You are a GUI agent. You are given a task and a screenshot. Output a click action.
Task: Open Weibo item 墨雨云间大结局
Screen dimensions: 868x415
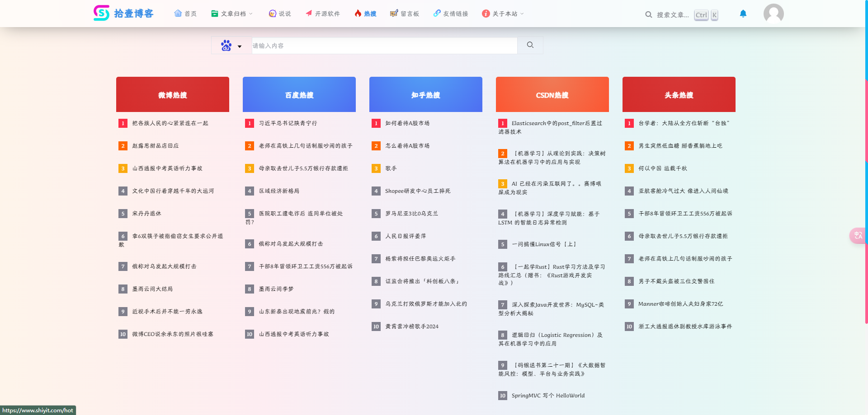(152, 289)
